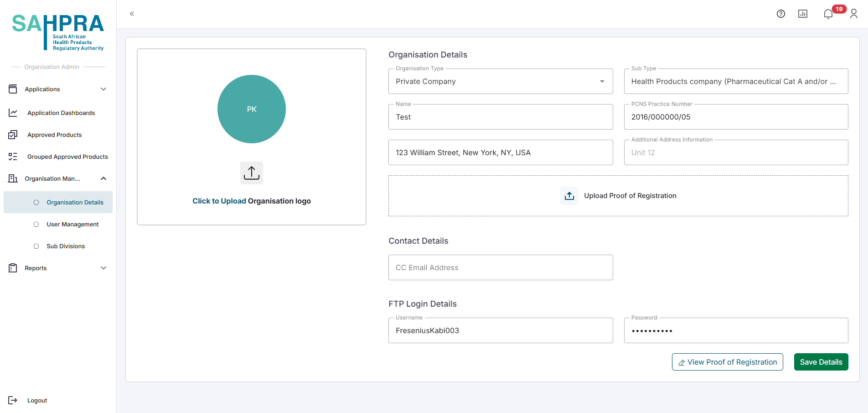868x413 pixels.
Task: Expand the Applications menu chevron
Action: coord(103,89)
